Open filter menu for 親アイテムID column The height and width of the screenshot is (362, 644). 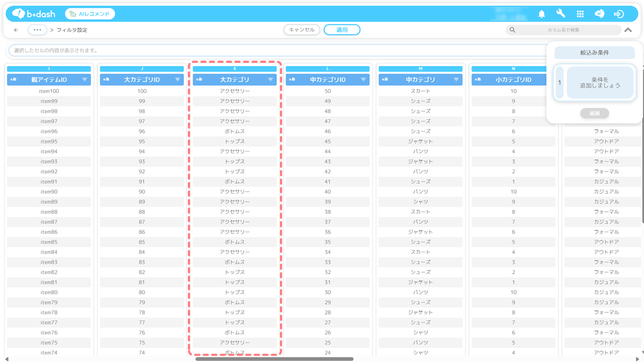[x=85, y=80]
